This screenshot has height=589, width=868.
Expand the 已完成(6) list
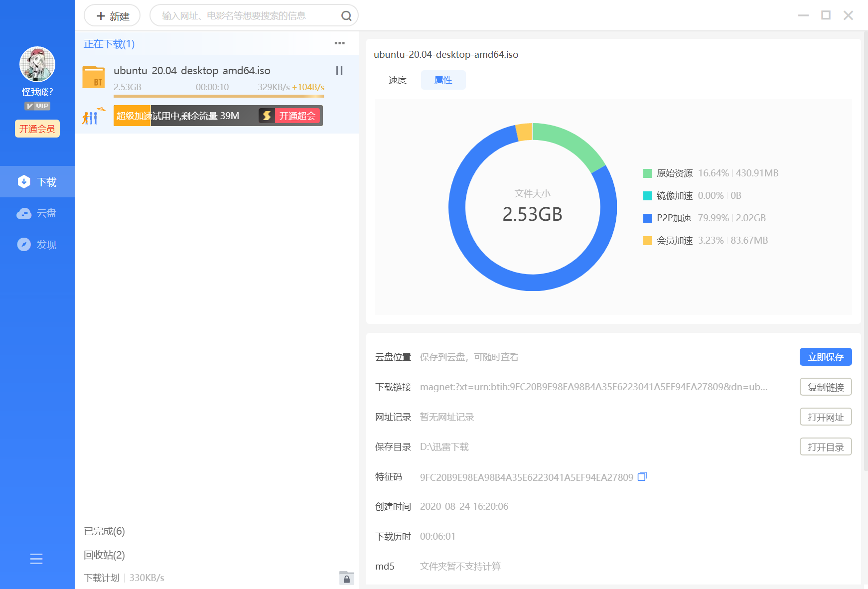coord(105,531)
